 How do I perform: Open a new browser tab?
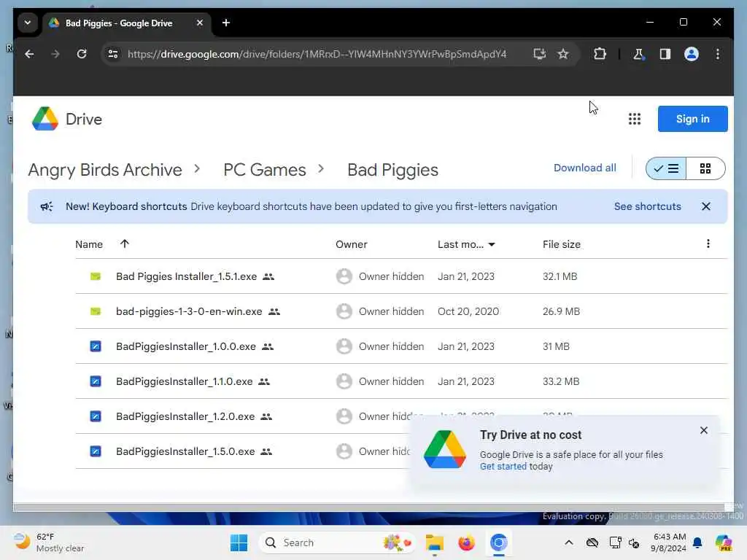(x=226, y=23)
